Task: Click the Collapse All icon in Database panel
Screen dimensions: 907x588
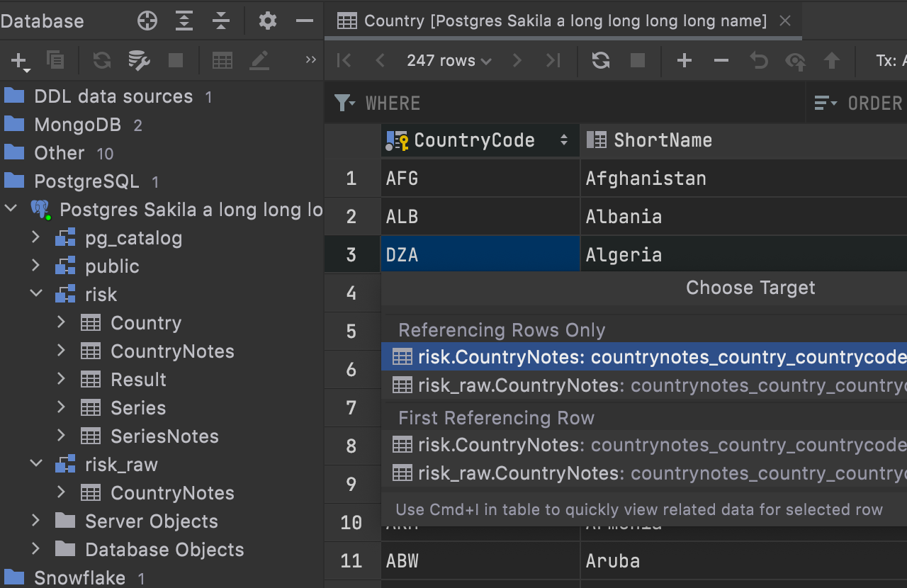Action: tap(221, 21)
